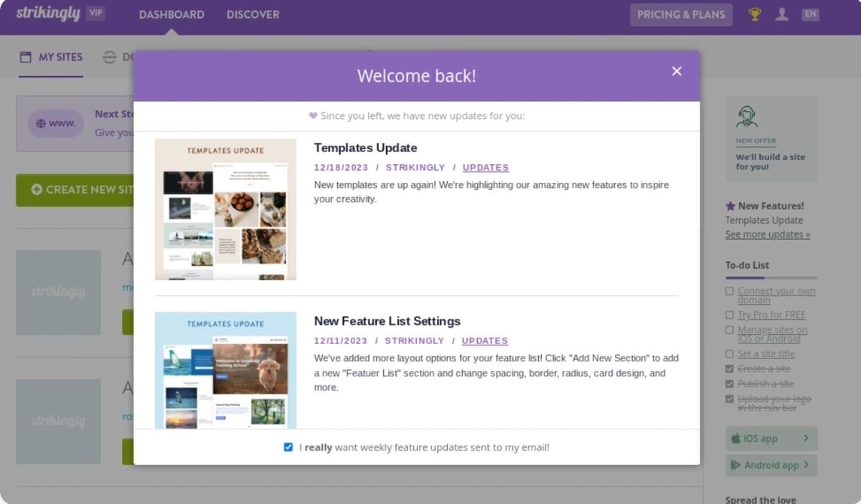This screenshot has width=861, height=504.
Task: Open the EN language selector
Action: (810, 14)
